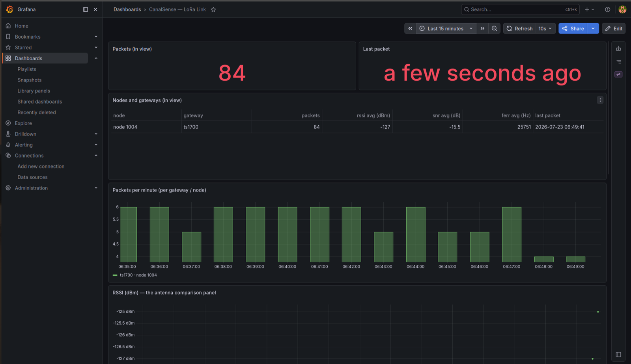This screenshot has height=364, width=631.
Task: Expand the Starred section chevron
Action: tap(96, 48)
